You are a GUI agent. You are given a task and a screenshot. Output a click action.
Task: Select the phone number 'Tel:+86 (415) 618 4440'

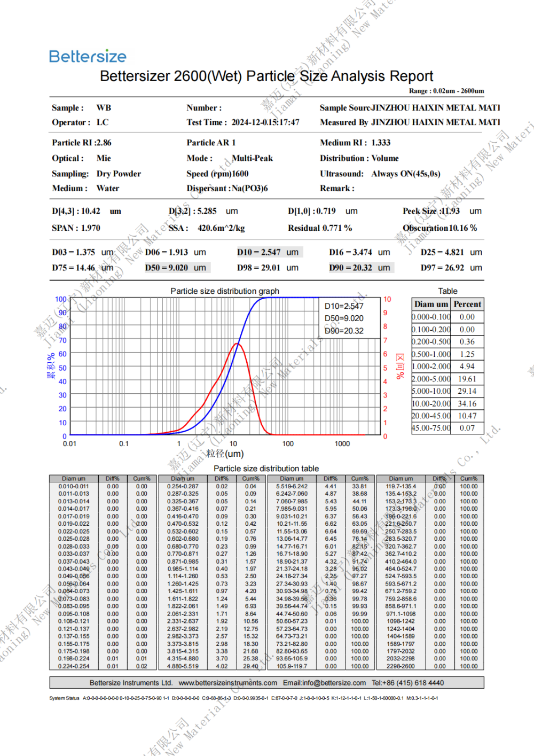(x=408, y=683)
